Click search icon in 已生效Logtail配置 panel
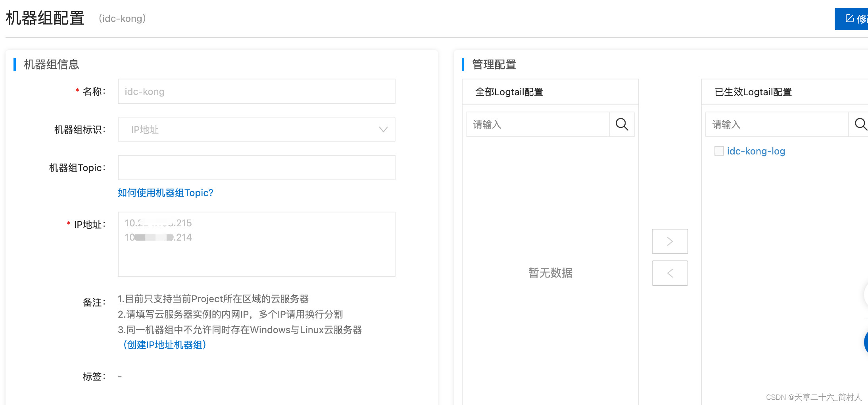Viewport: 868px width, 405px height. click(x=860, y=124)
